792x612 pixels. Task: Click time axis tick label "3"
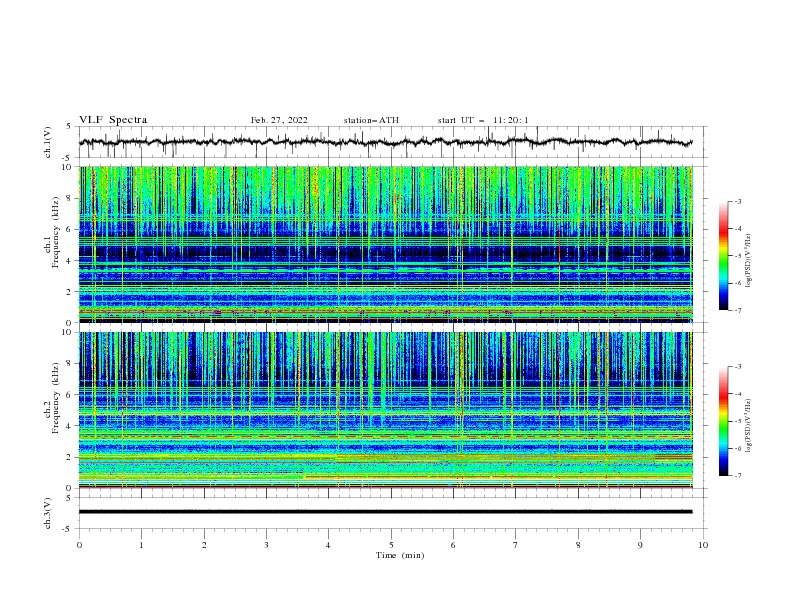pyautogui.click(x=266, y=545)
